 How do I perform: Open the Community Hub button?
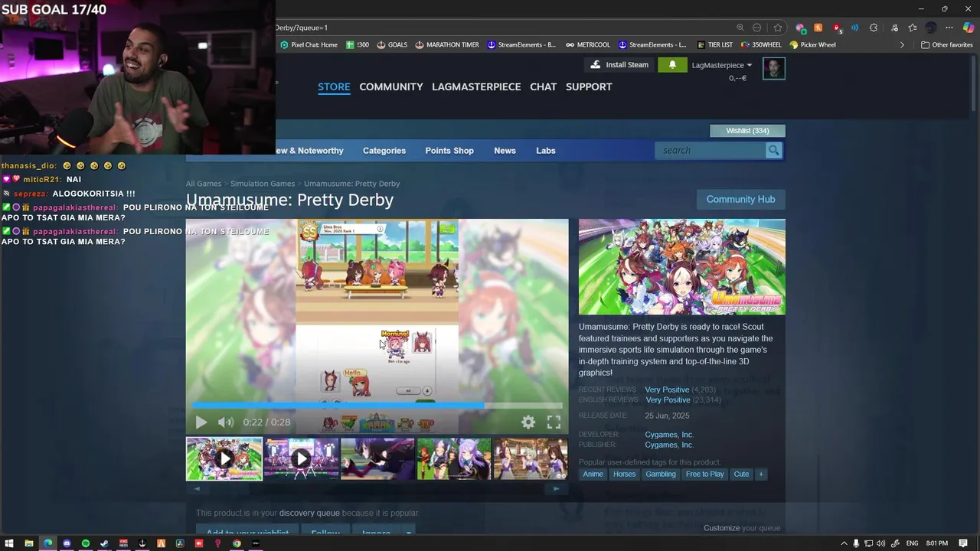pyautogui.click(x=740, y=199)
